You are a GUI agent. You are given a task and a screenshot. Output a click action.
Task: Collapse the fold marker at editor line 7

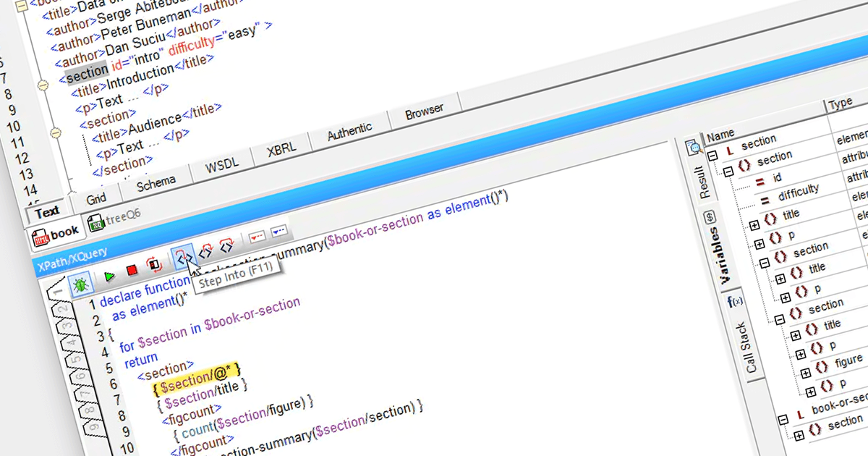click(x=43, y=85)
